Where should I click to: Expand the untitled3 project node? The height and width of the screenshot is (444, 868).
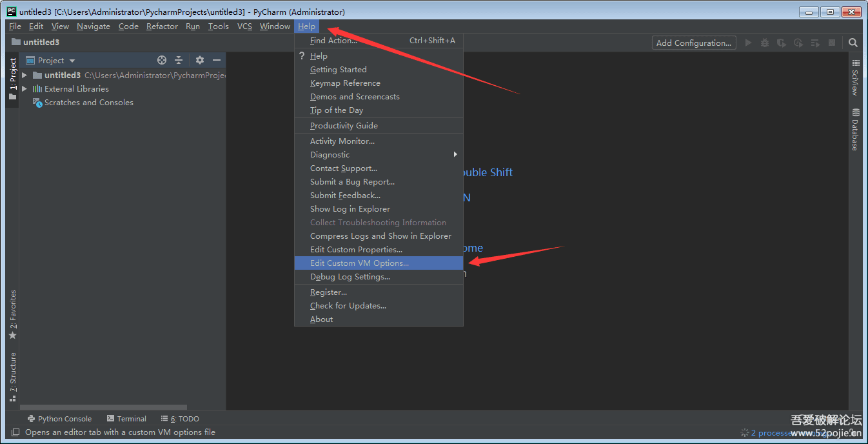25,75
